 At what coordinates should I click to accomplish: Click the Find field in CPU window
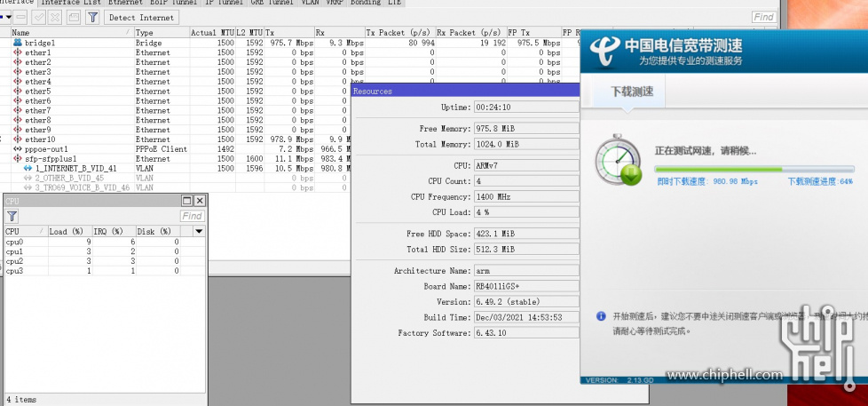(x=193, y=216)
